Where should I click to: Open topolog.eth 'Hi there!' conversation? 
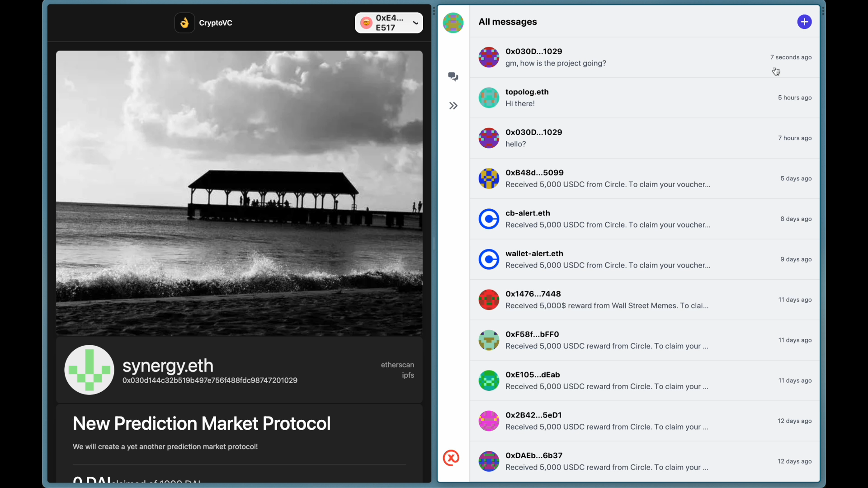645,98
